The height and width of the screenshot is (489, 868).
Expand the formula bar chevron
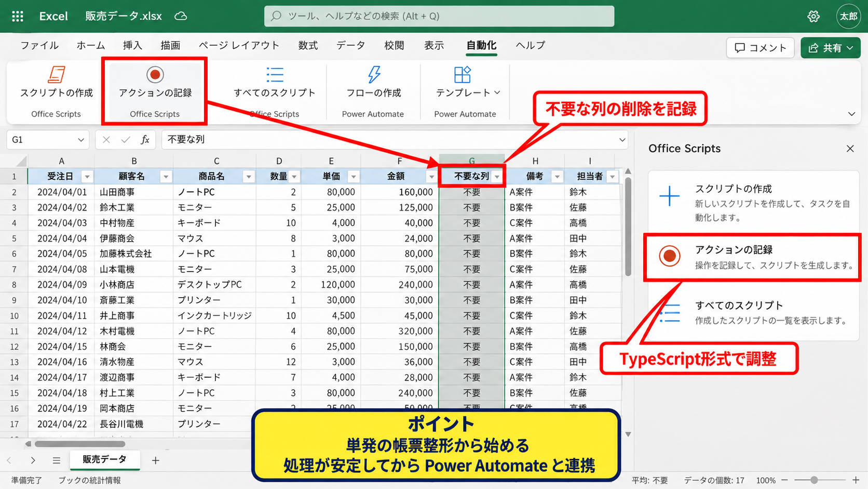pos(622,140)
